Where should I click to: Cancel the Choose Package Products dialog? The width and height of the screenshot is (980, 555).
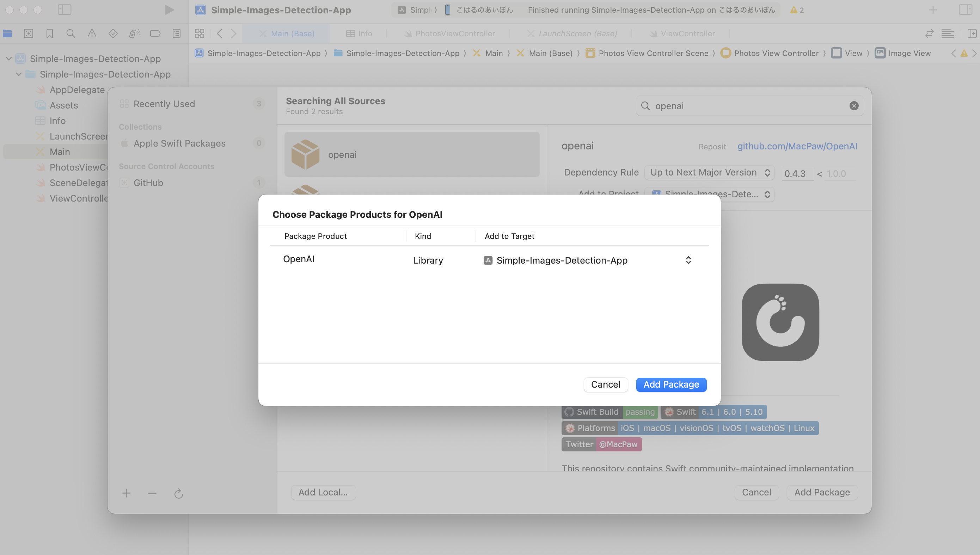coord(605,384)
